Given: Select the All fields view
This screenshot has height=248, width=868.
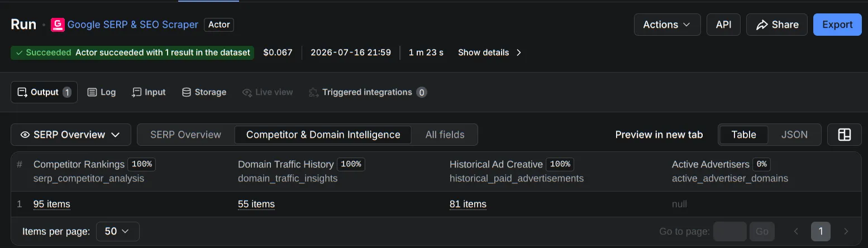Looking at the screenshot, I should click(x=445, y=135).
